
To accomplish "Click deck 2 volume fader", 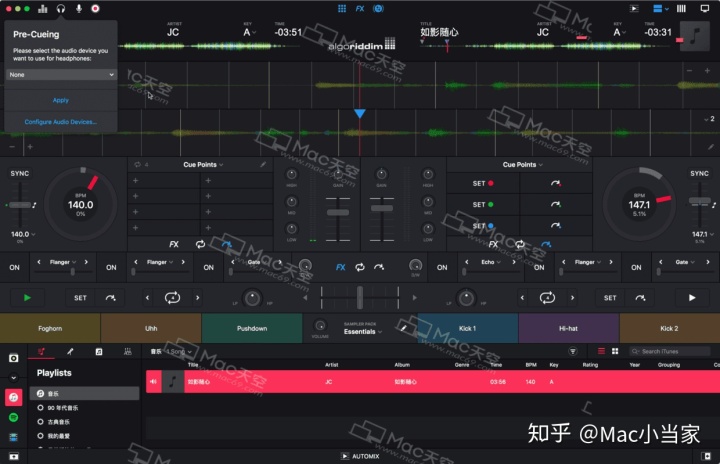I will point(382,208).
